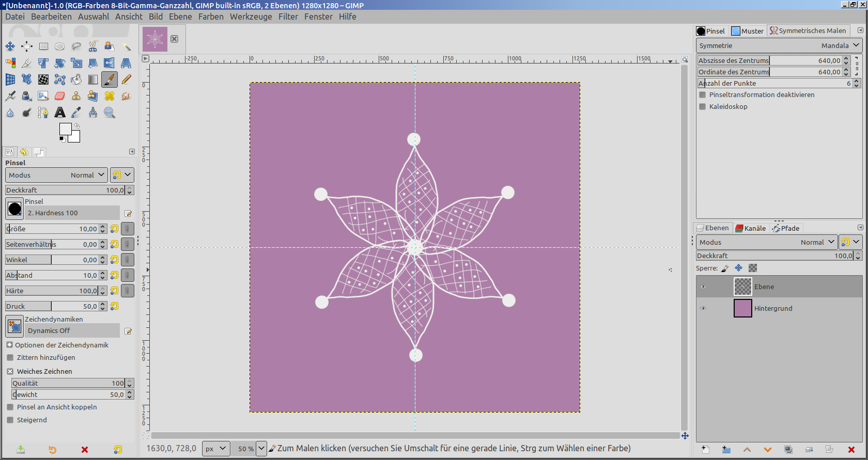868x460 pixels.
Task: Switch to the Kanäle tab
Action: [x=751, y=228]
